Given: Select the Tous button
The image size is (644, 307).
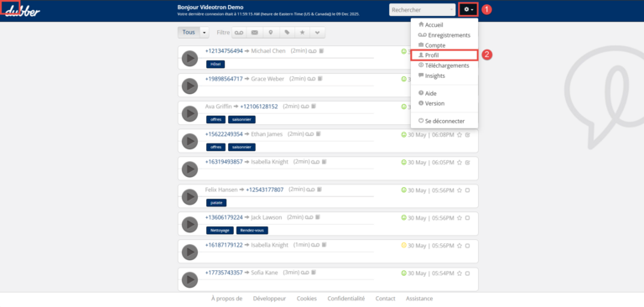Looking at the screenshot, I should (x=189, y=33).
